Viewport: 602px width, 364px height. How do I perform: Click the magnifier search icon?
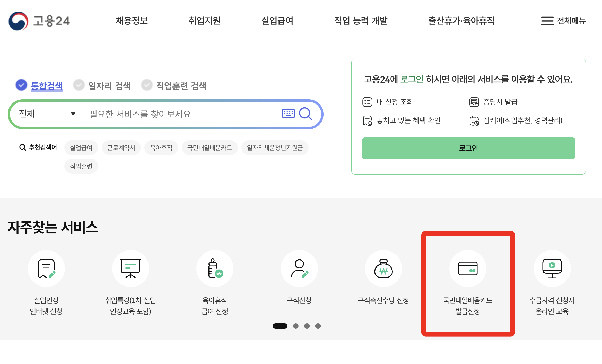[306, 114]
